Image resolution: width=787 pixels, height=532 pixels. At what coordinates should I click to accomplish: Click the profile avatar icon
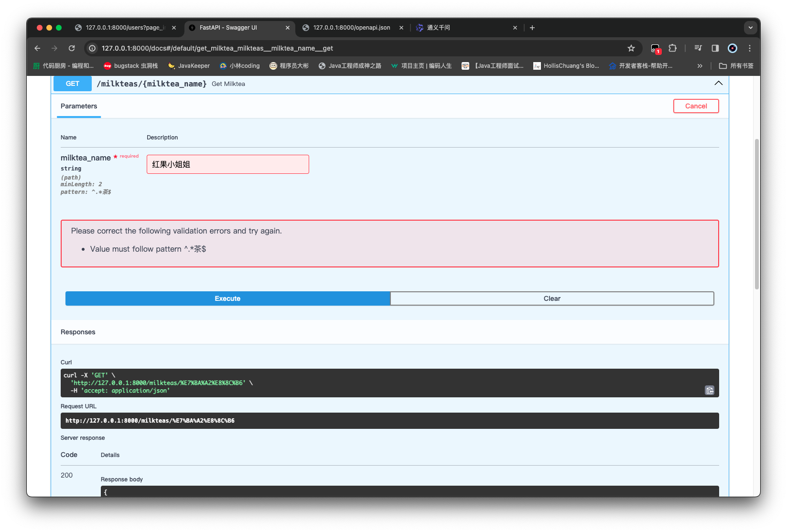[x=733, y=48]
